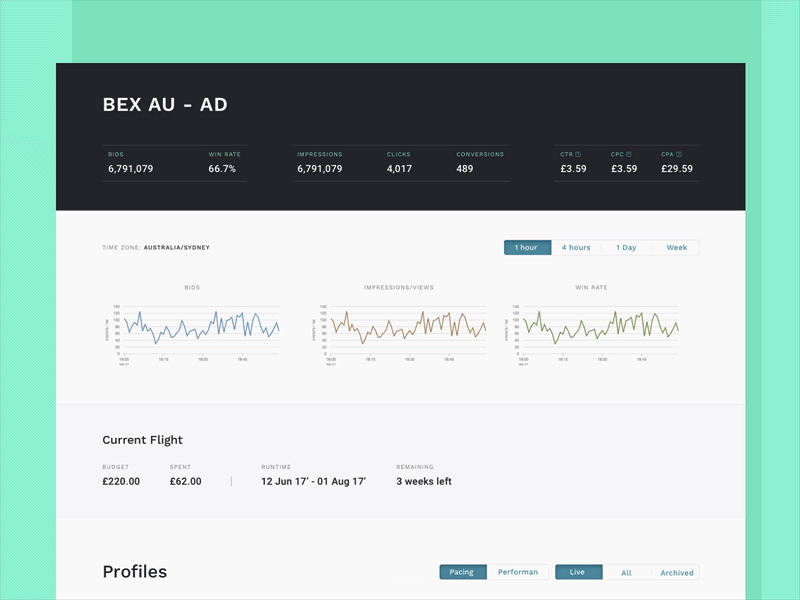Choose the "Week" time range
This screenshot has width=800, height=600.
(676, 247)
